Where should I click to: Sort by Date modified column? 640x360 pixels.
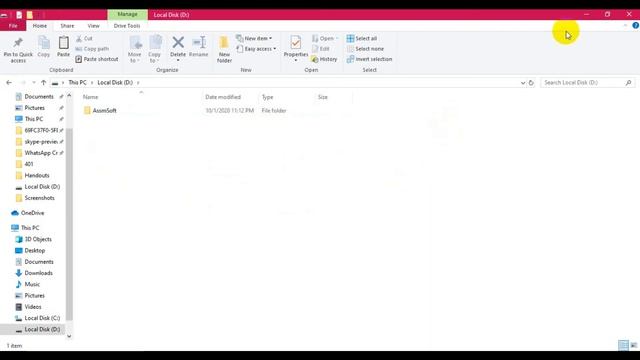pyautogui.click(x=223, y=97)
